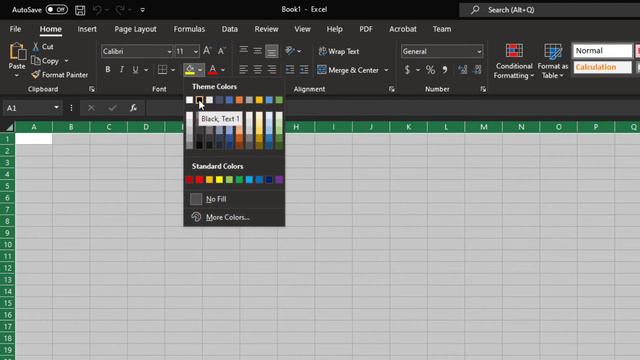This screenshot has height=360, width=640.
Task: Expand the Name Box dropdown arrow
Action: 56,108
